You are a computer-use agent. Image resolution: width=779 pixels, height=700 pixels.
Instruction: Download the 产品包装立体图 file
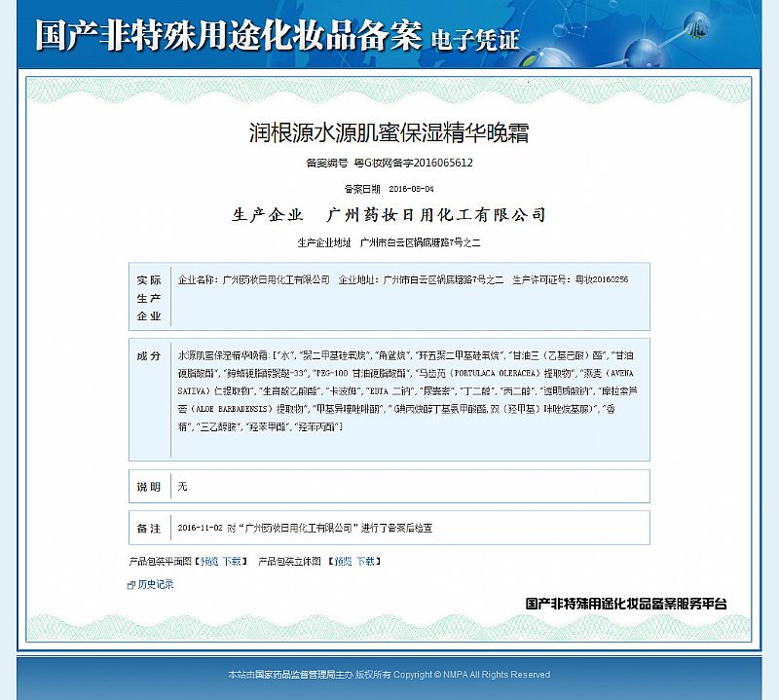coord(365,562)
